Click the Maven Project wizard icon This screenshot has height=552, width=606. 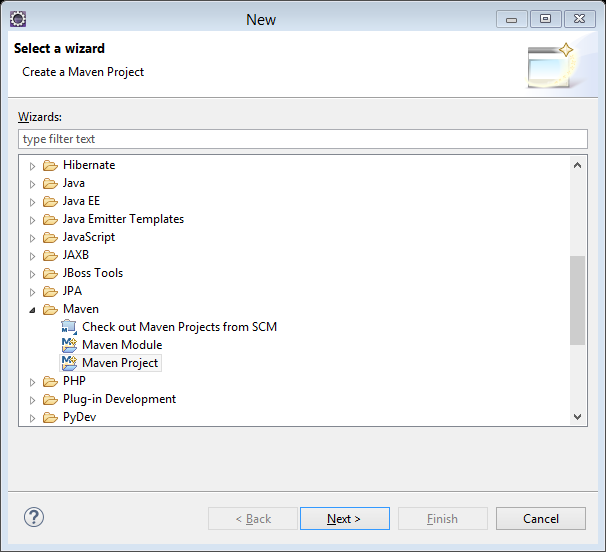(x=69, y=363)
